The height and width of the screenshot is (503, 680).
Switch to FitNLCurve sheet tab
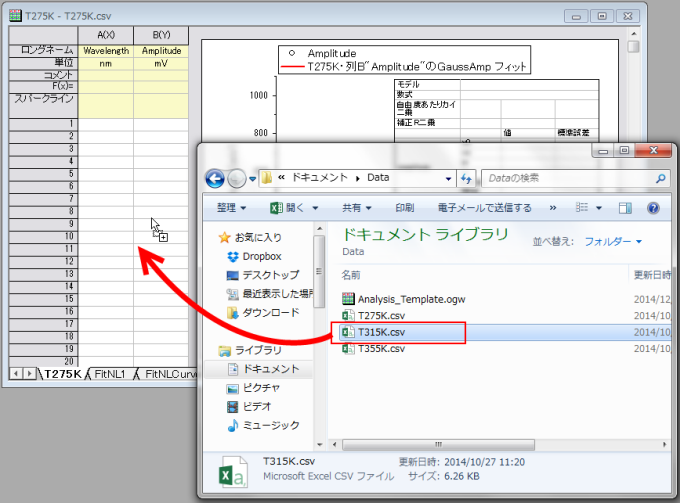coord(170,374)
